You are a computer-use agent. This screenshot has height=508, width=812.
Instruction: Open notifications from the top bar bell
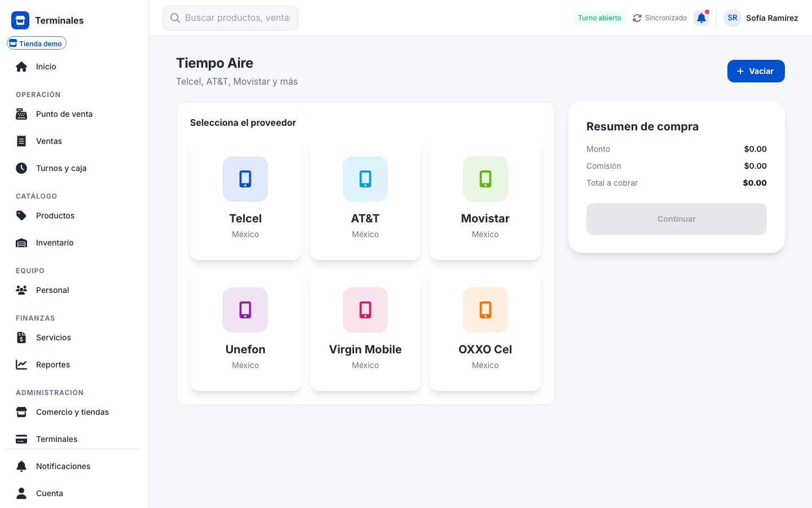click(701, 18)
